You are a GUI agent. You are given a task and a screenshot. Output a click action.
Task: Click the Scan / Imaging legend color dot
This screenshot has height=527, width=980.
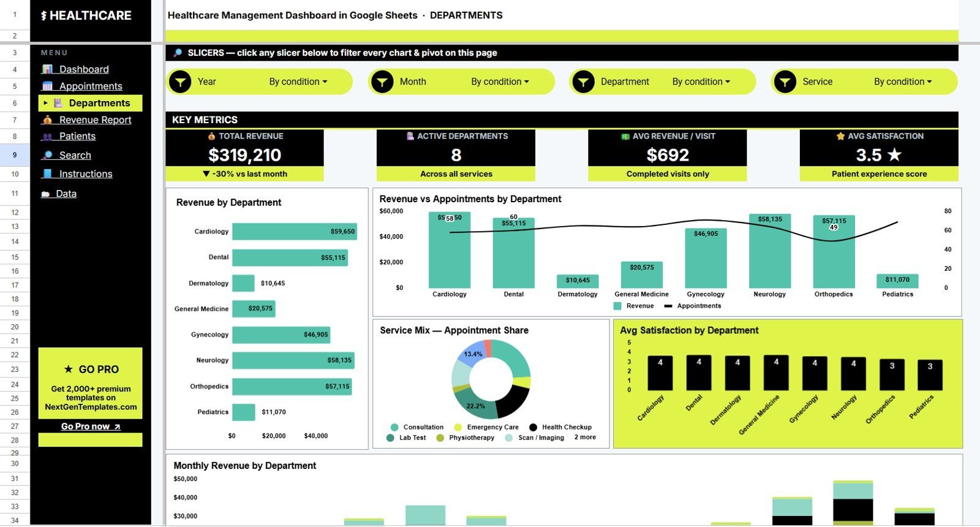coord(509,438)
